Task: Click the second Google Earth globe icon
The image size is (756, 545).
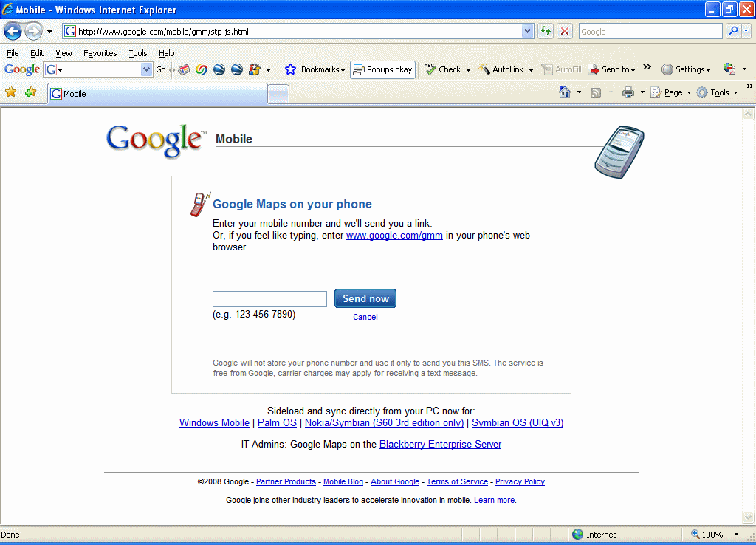Action: click(x=237, y=69)
